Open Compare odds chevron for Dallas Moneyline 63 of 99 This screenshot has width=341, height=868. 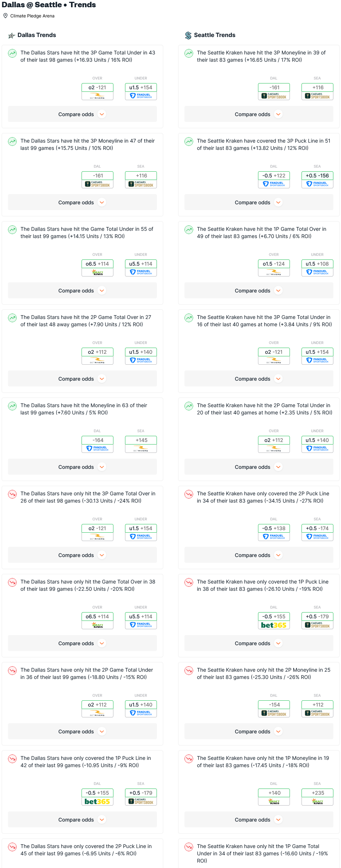[x=102, y=467]
